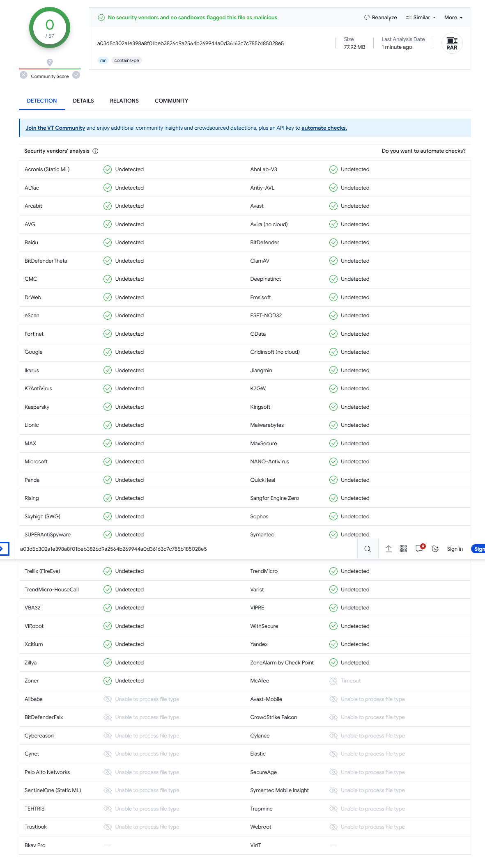Viewport: 485px width, 868px height.
Task: Click the Timeout icon in the McAfee row
Action: [x=333, y=681]
